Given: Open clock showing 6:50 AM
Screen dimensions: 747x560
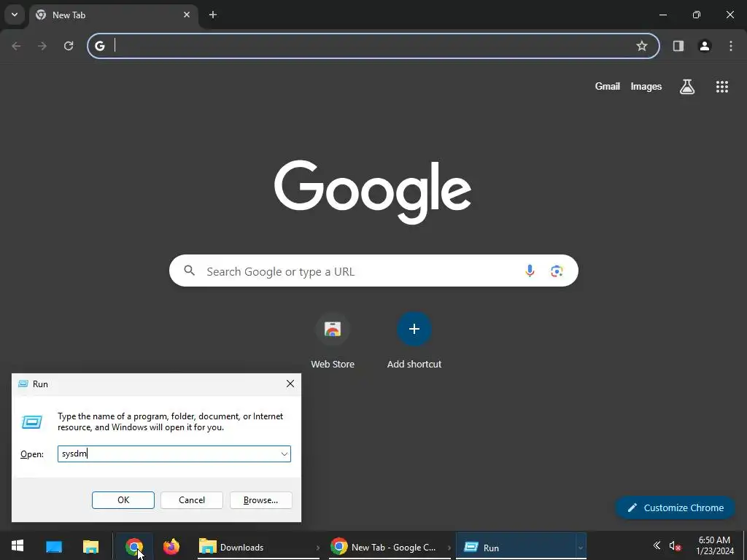Looking at the screenshot, I should point(715,545).
